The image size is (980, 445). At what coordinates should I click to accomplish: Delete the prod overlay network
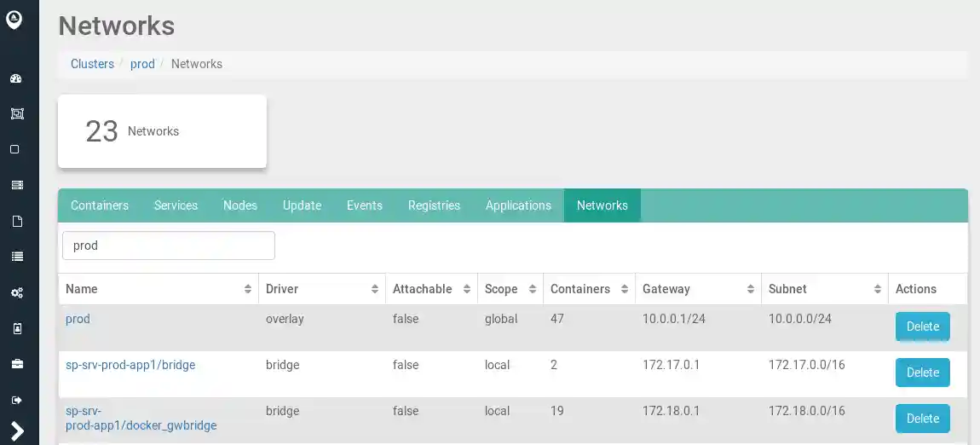923,327
